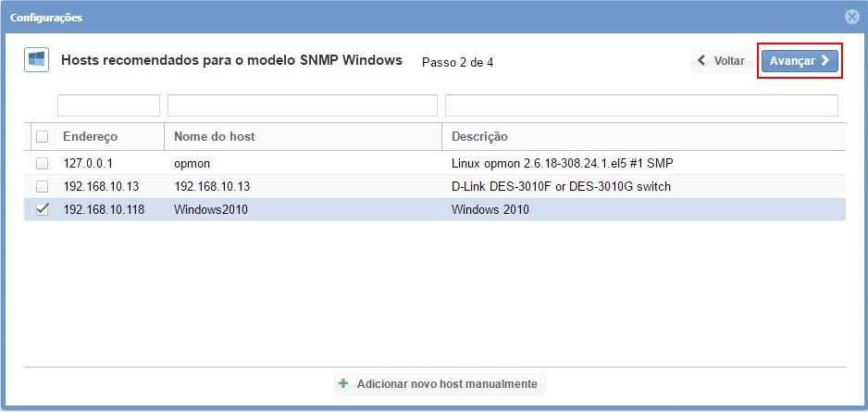868x412 pixels.
Task: Click Adicionar novo host manualmente
Action: (x=447, y=383)
